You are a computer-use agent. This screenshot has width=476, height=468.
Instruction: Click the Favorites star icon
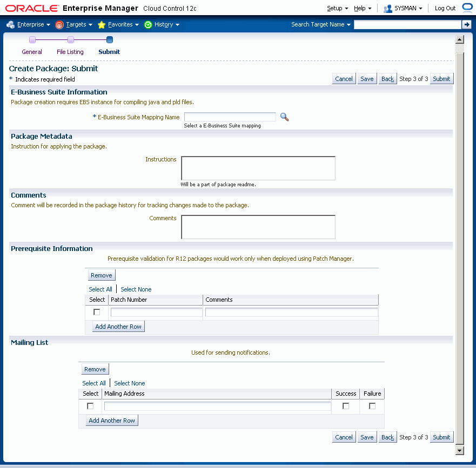coord(102,25)
